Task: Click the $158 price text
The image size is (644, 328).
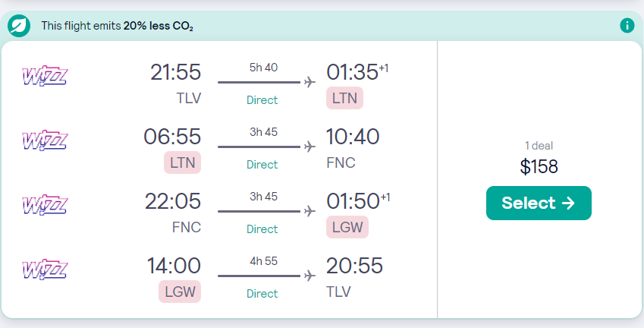Action: pos(539,166)
